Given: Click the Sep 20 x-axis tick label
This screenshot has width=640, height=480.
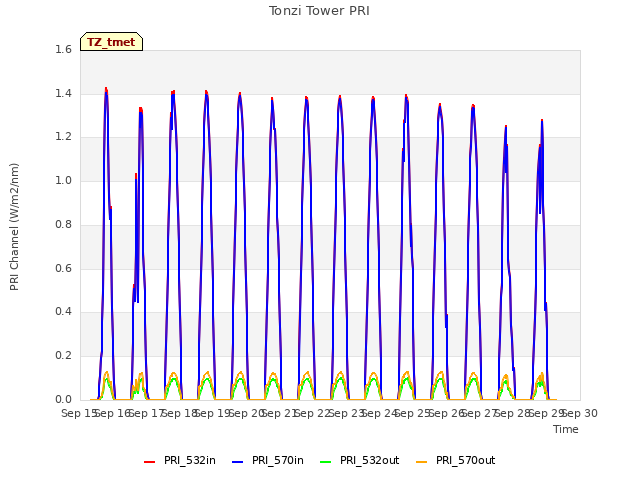Looking at the screenshot, I should pos(246,413).
